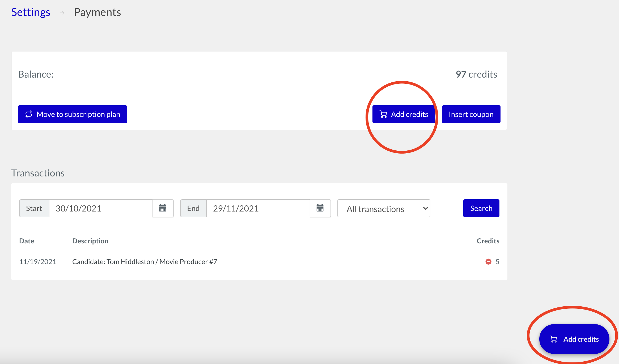Search transactions with the Search button
Screen dimensions: 619x364
pos(481,208)
